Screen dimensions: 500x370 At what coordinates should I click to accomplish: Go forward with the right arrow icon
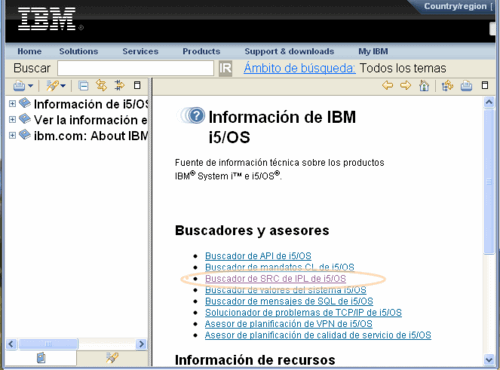pos(405,85)
